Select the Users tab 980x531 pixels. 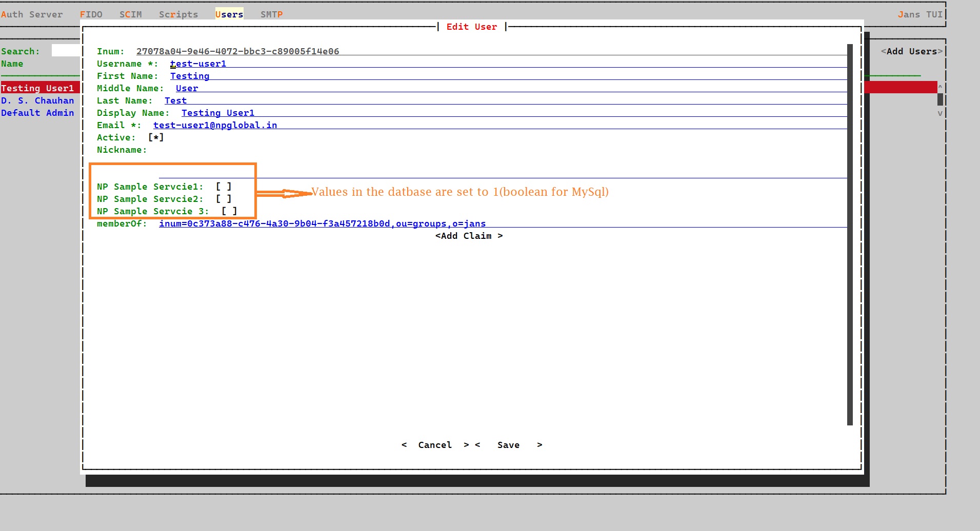(x=229, y=14)
